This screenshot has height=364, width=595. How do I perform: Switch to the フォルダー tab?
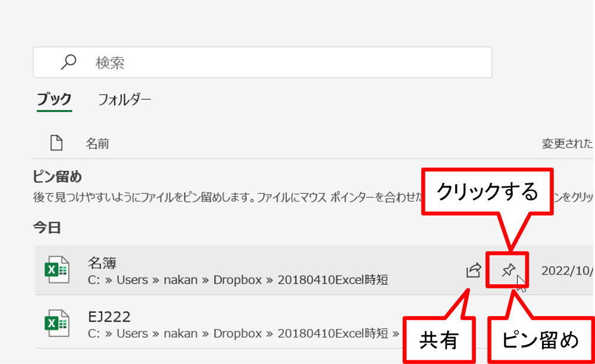tap(124, 100)
